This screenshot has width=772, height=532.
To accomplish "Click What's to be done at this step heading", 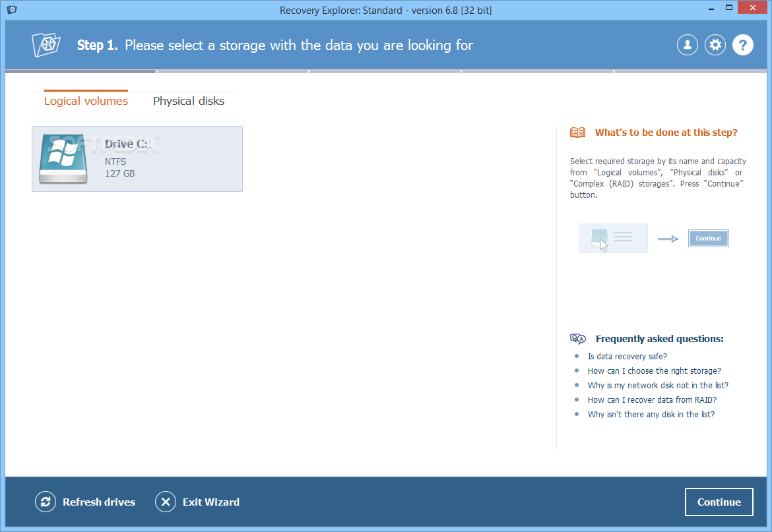I will [666, 133].
